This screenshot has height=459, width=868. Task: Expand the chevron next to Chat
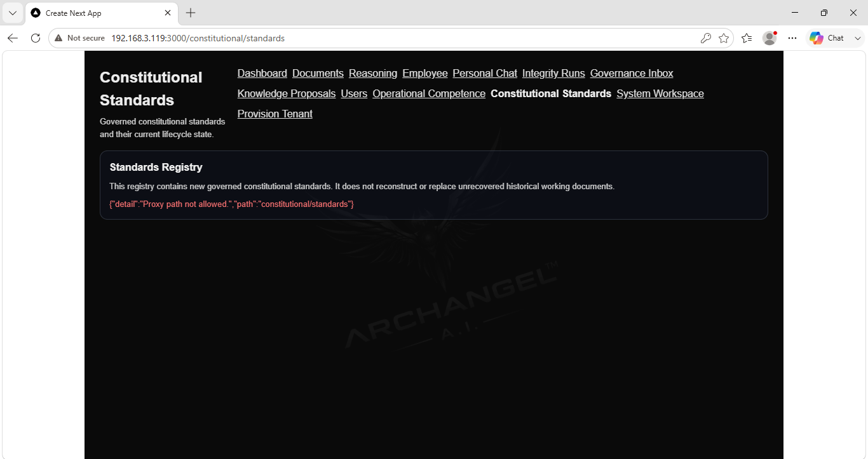[858, 38]
